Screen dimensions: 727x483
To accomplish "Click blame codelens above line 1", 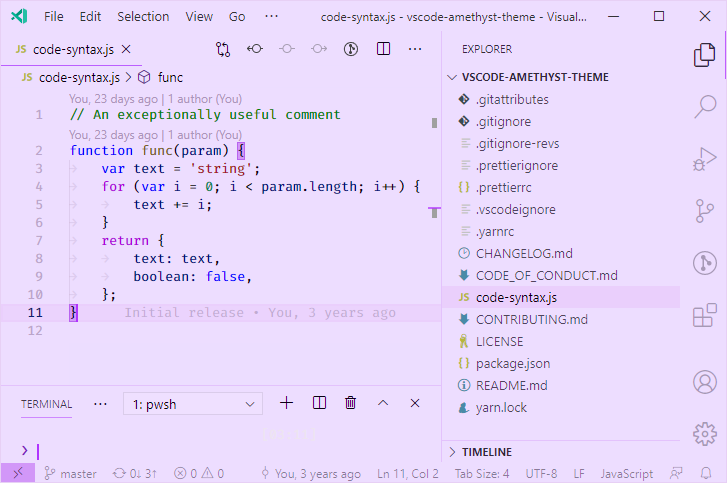I will coord(155,99).
